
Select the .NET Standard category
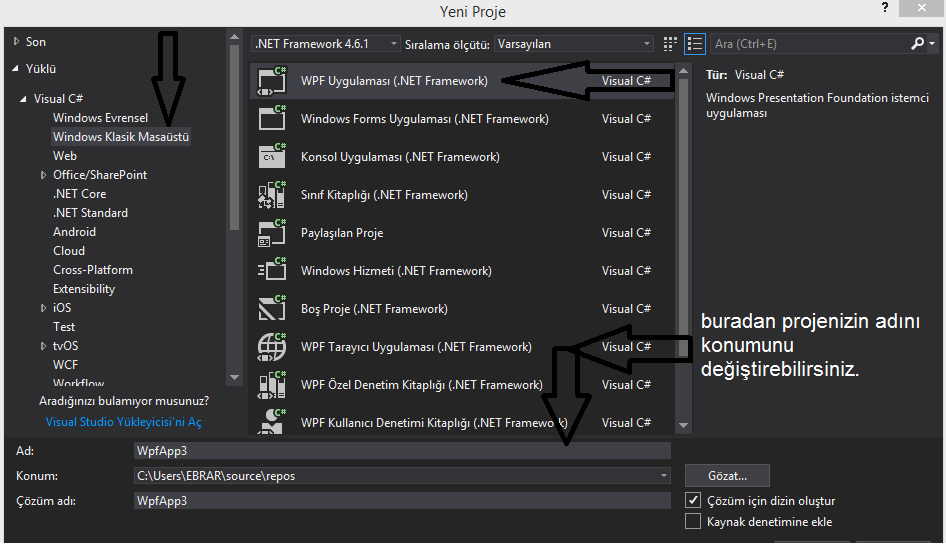coord(90,213)
